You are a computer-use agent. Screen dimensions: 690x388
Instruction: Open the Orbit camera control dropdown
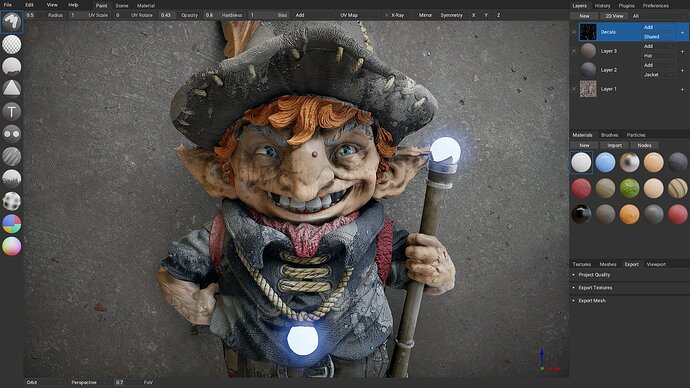45,382
